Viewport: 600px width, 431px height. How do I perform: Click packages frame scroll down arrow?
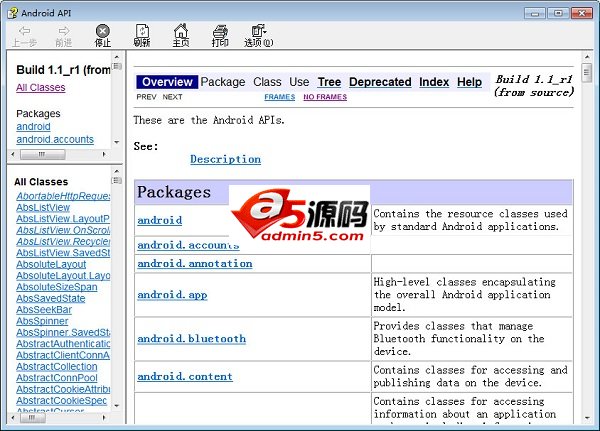click(x=117, y=142)
